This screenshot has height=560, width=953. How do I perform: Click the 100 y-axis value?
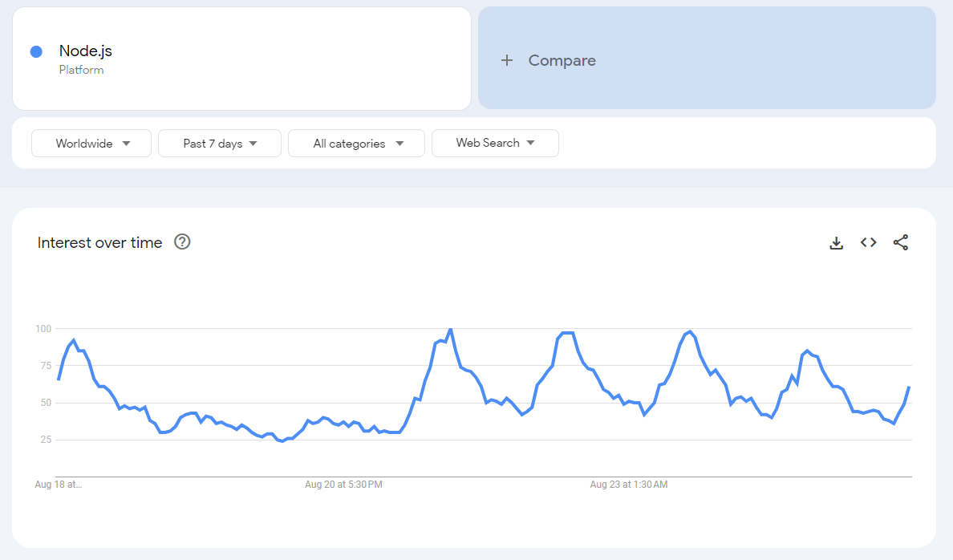[x=44, y=328]
